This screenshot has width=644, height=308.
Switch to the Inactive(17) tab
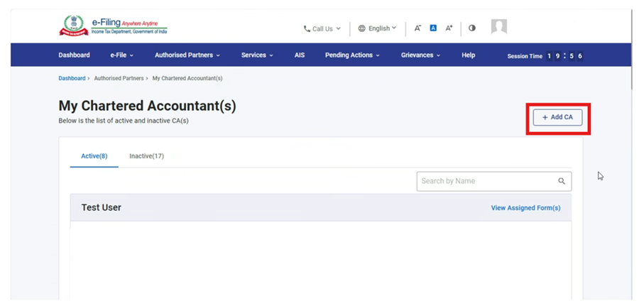coord(146,156)
